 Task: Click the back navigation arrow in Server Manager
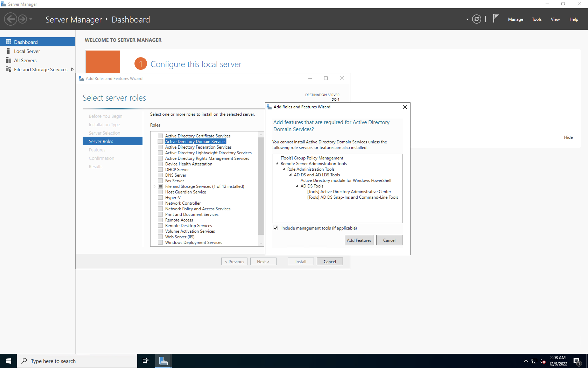[x=10, y=19]
